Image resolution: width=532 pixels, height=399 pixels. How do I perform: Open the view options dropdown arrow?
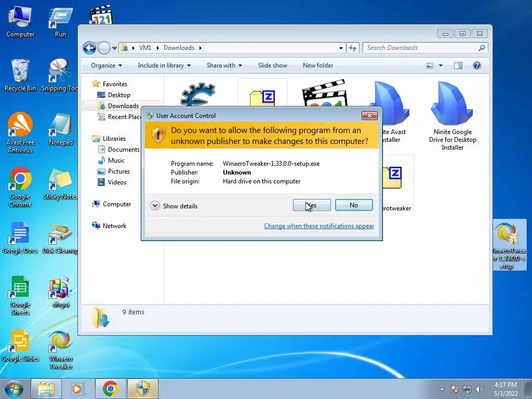pos(441,65)
